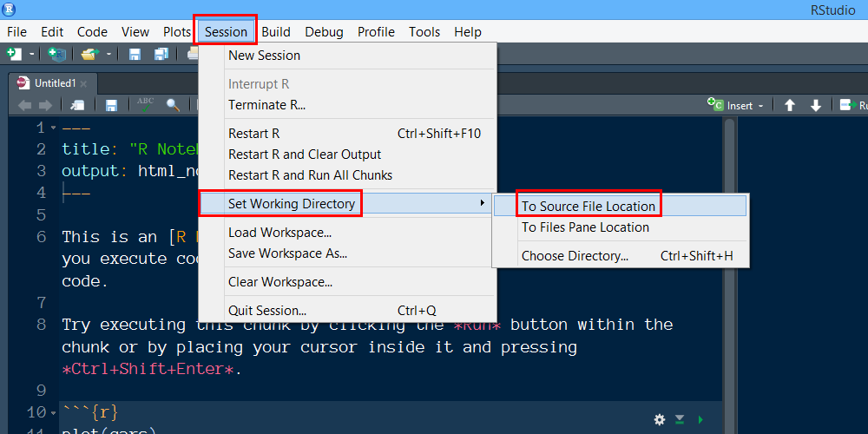Click the RStudio logo in title bar
868x434 pixels.
coord(9,9)
